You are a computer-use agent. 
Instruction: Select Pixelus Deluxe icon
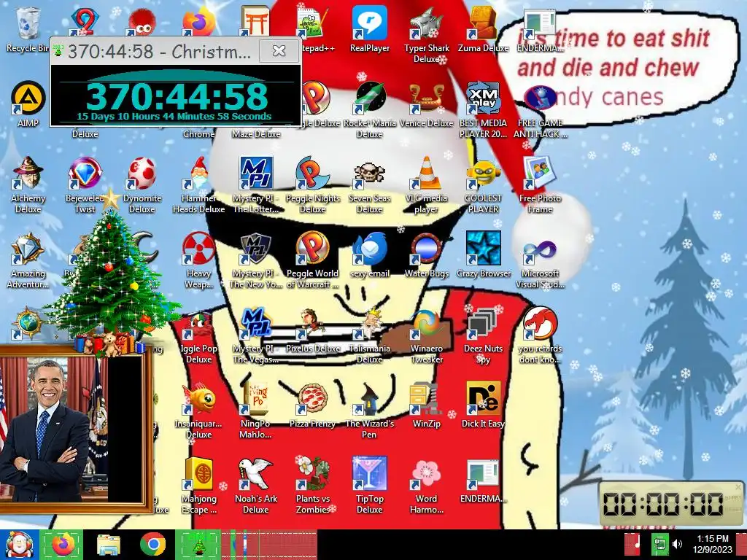312,330
